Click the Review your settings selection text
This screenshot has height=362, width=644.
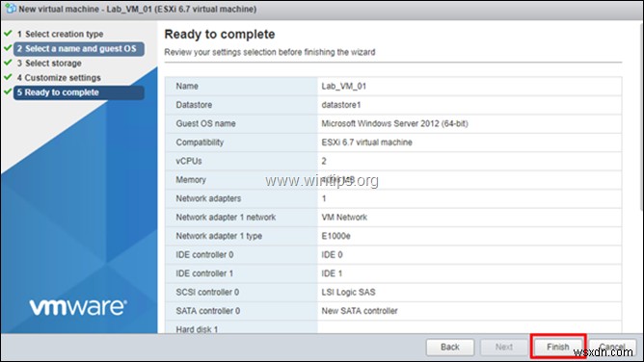click(x=269, y=52)
